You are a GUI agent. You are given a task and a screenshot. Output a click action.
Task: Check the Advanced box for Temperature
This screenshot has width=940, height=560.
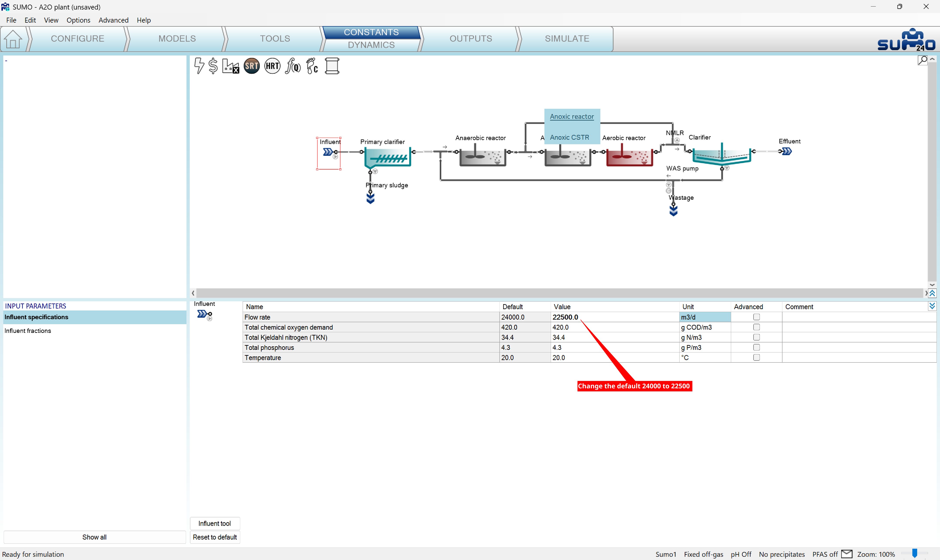pos(756,357)
